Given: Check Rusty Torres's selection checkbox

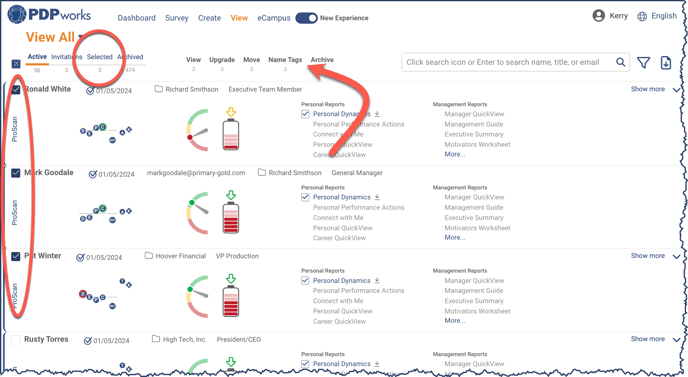Looking at the screenshot, I should point(16,340).
